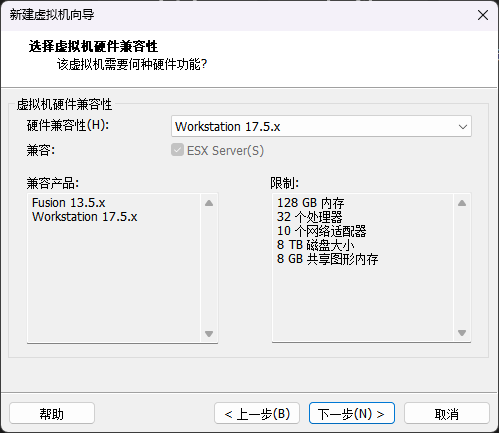Screen dimensions: 499x433
Task: Select the 8 TB 磁盘大小 limitation entry
Action: point(315,245)
